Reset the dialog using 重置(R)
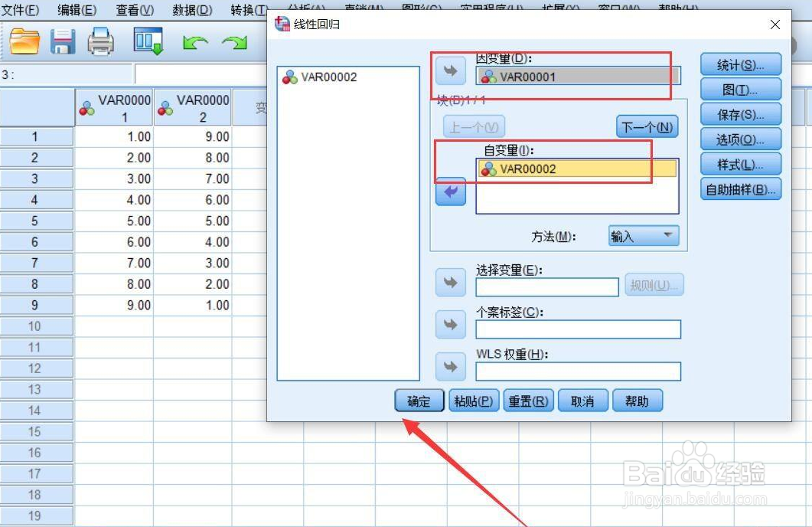This screenshot has width=812, height=527. pos(528,400)
